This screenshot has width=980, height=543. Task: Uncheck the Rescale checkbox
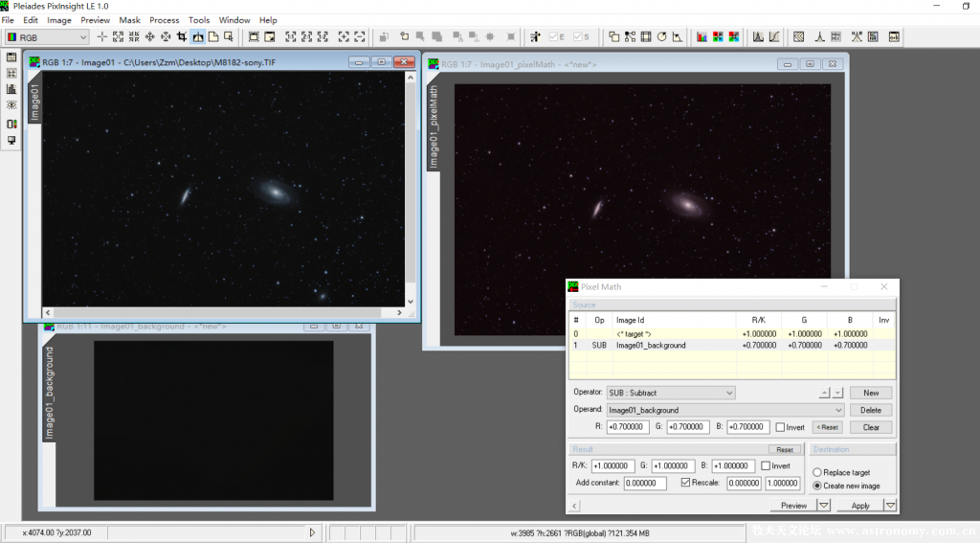685,483
